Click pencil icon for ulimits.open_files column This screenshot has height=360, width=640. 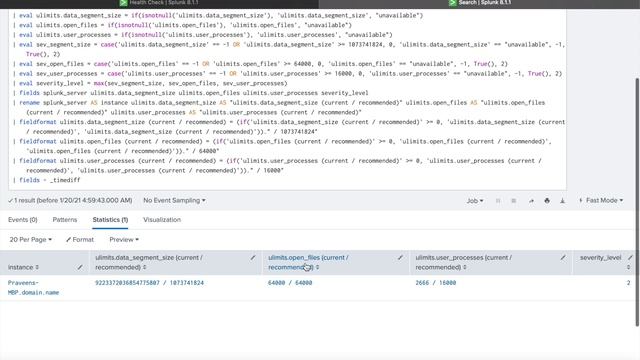(x=400, y=258)
